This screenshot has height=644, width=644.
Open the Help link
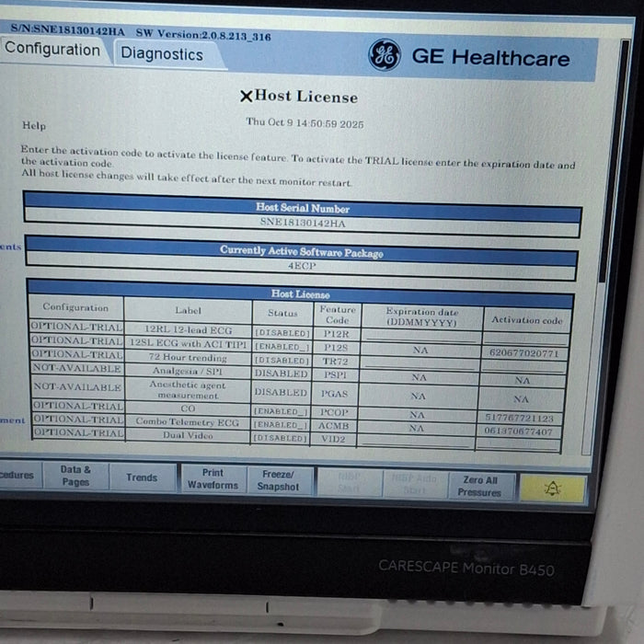coord(34,126)
